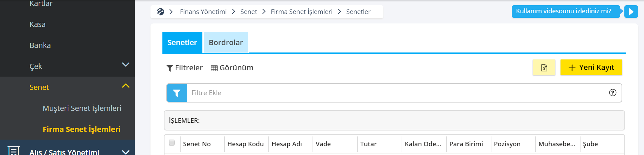Expand the Çek submenu chevron
Viewport: 644px width, 155px height.
126,65
